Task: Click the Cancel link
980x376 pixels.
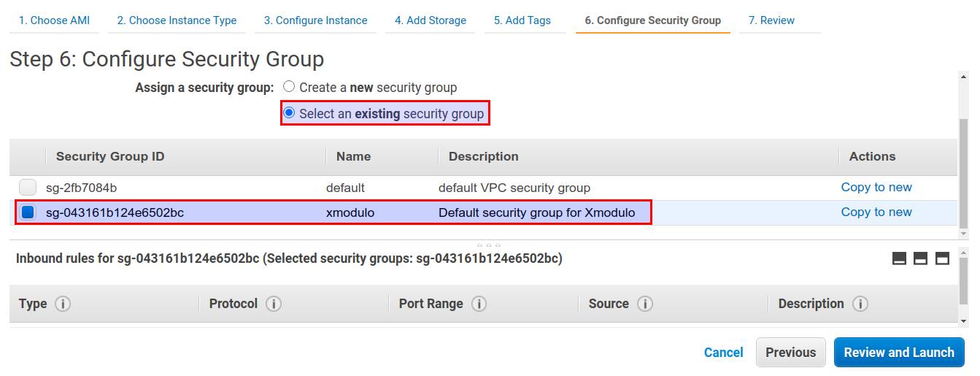Action: click(724, 353)
